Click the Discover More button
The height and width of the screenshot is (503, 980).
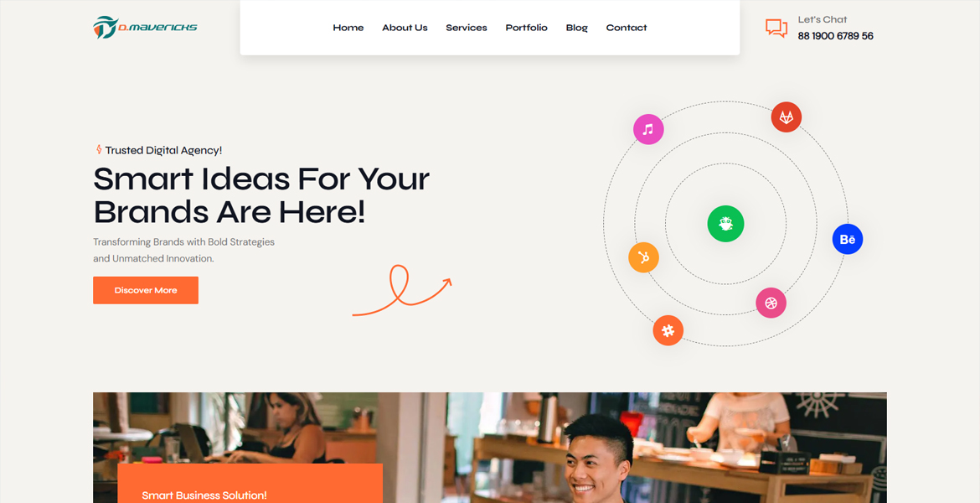pyautogui.click(x=146, y=290)
